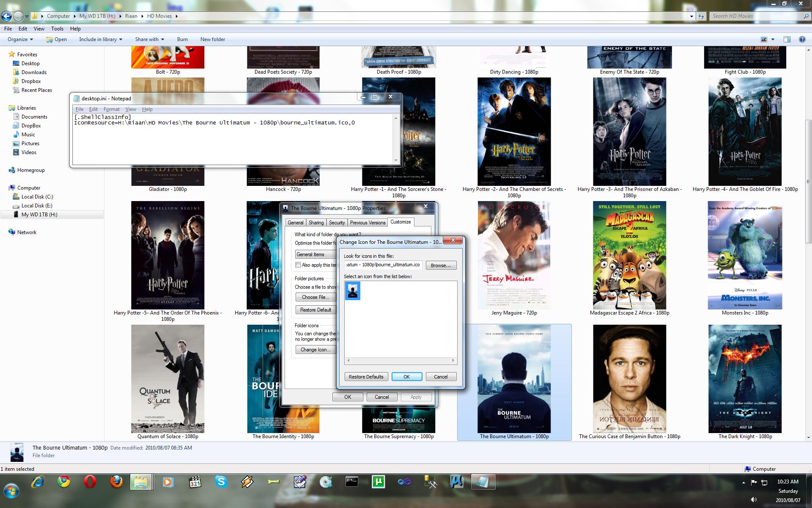Viewport: 812px width, 508px height.
Task: Select the bourne_ultimatum icon in the list
Action: pyautogui.click(x=352, y=290)
